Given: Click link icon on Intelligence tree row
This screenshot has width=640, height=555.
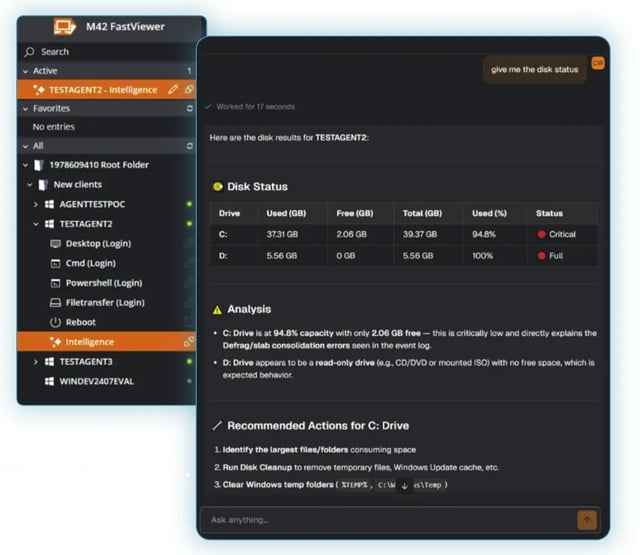Looking at the screenshot, I should tap(189, 342).
